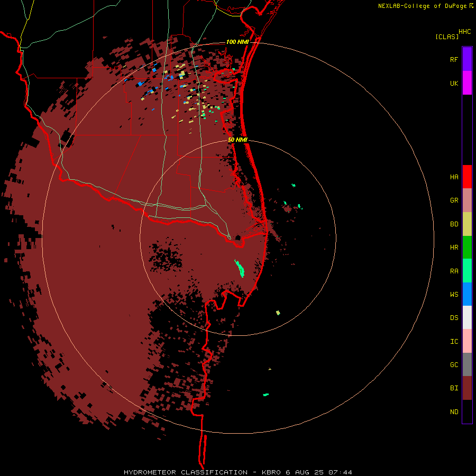The width and height of the screenshot is (476, 476).
Task: Click the '50 NMI' range ring label
Action: pyautogui.click(x=237, y=140)
